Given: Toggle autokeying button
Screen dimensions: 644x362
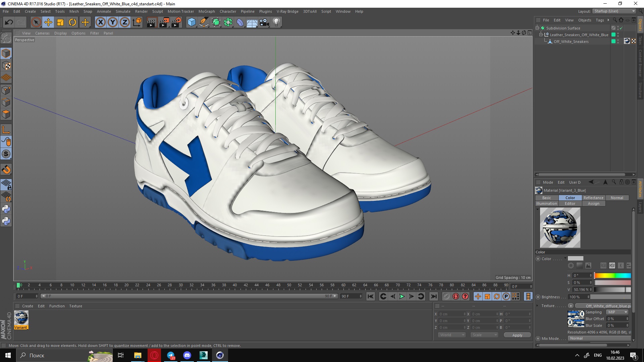Looking at the screenshot, I should [x=455, y=296].
